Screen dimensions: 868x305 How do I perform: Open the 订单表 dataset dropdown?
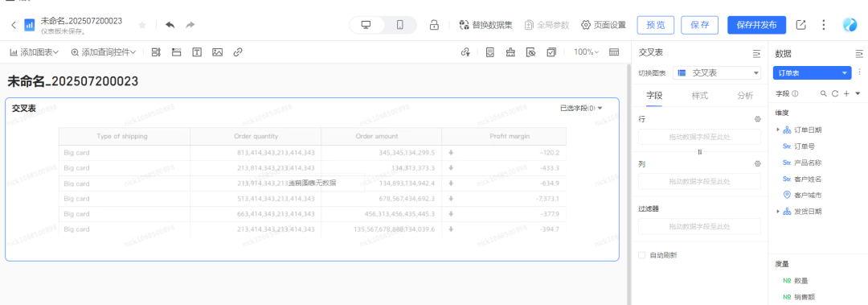(x=812, y=72)
